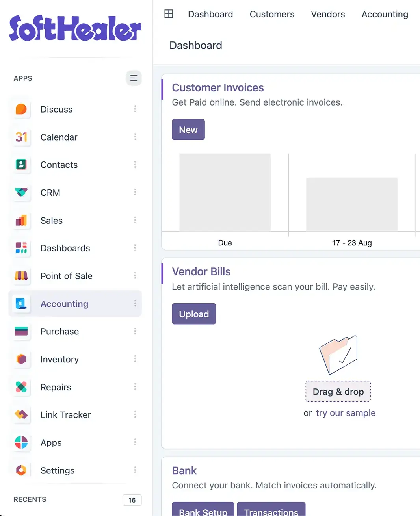Select Inventory in the apps list
Screen dimensions: 420x516
59,360
